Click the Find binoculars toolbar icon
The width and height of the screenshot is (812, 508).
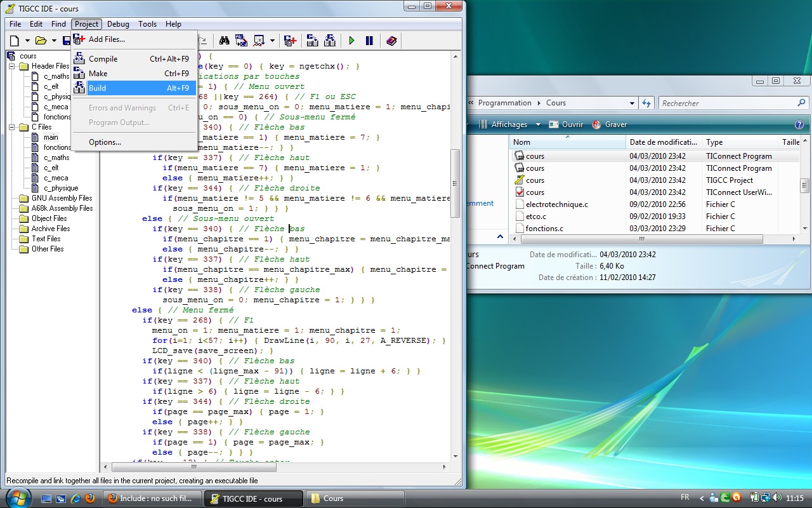coord(224,41)
